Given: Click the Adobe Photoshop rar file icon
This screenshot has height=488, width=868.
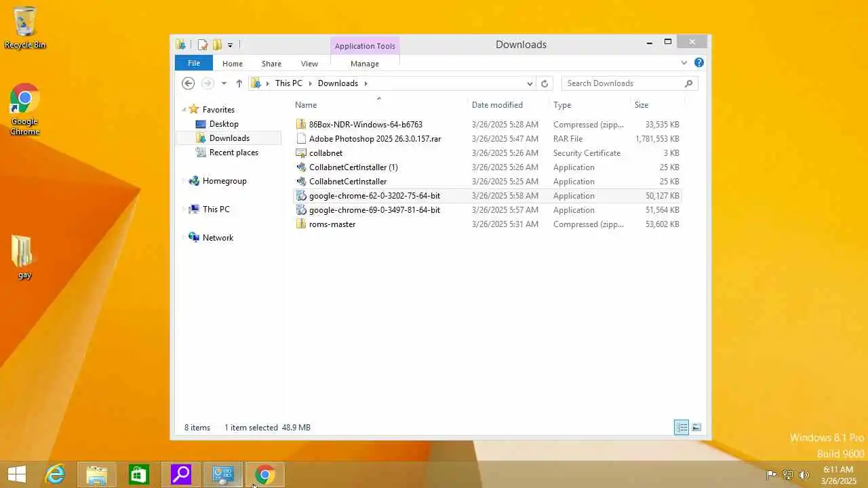Looking at the screenshot, I should coord(301,139).
